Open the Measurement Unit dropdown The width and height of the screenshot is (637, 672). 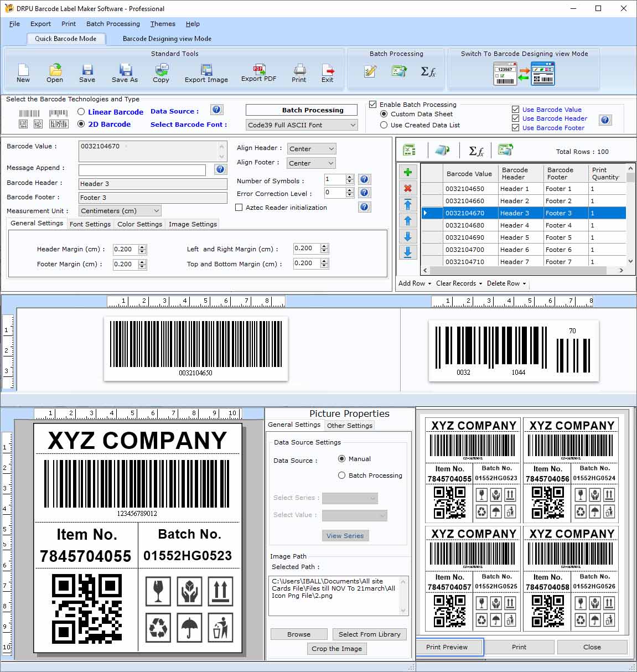click(120, 211)
